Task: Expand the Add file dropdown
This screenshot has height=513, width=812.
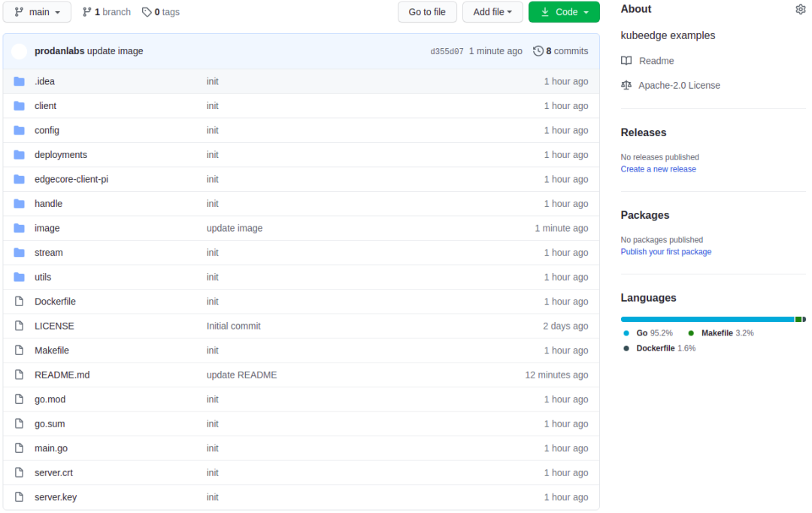Action: pyautogui.click(x=492, y=12)
